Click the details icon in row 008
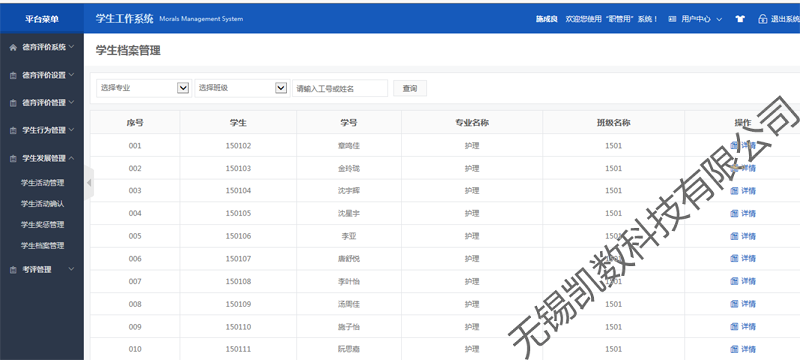The width and height of the screenshot is (800, 360). point(734,304)
